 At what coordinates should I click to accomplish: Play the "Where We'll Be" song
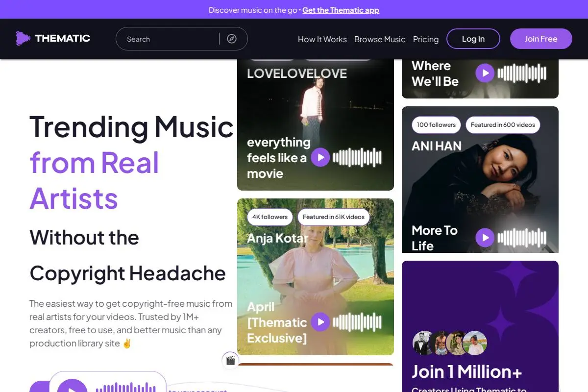(485, 73)
